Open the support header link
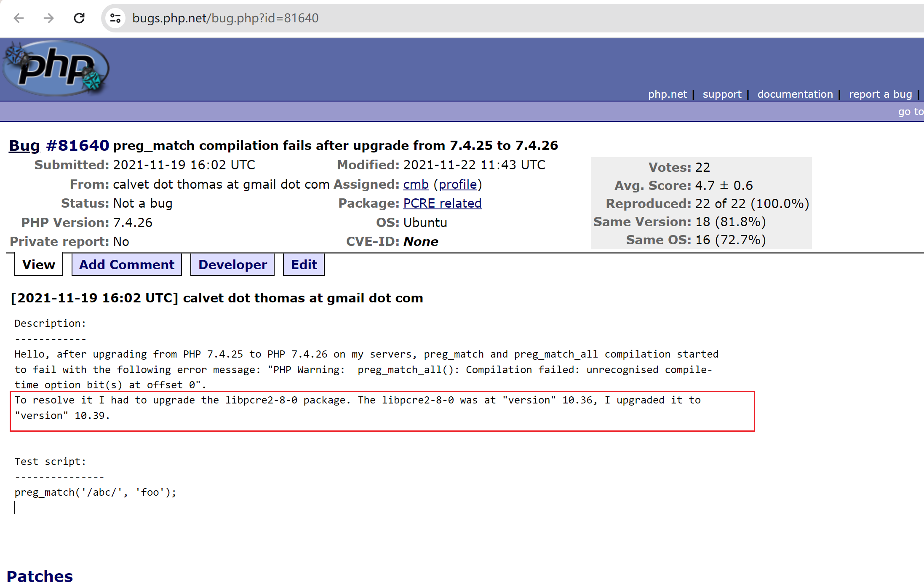924x585 pixels. (x=722, y=94)
